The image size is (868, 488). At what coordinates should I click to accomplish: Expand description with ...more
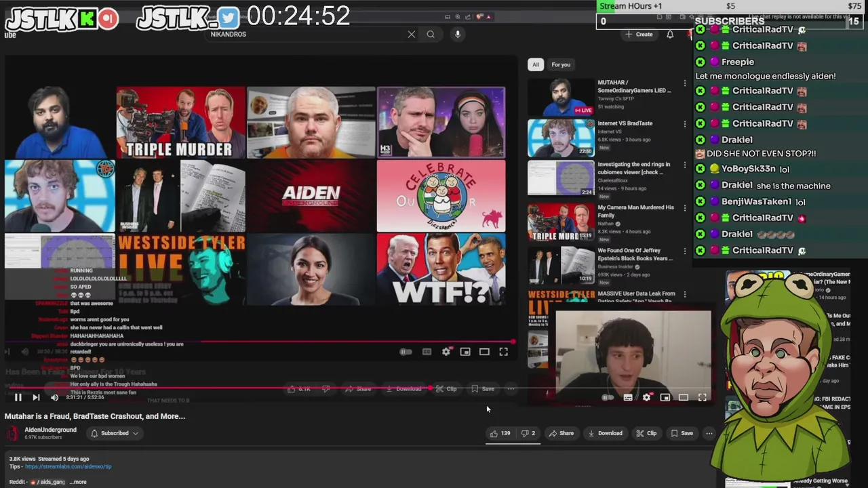[x=78, y=482]
